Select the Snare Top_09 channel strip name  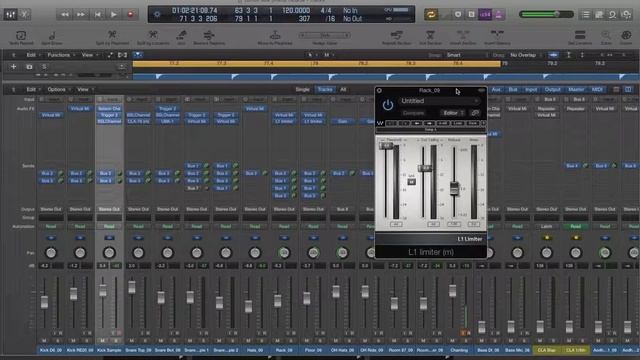(138, 350)
